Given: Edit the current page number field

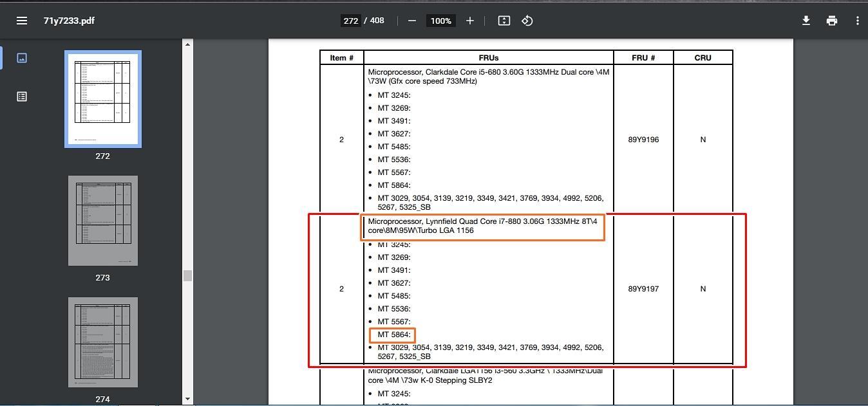Looking at the screenshot, I should coord(350,21).
